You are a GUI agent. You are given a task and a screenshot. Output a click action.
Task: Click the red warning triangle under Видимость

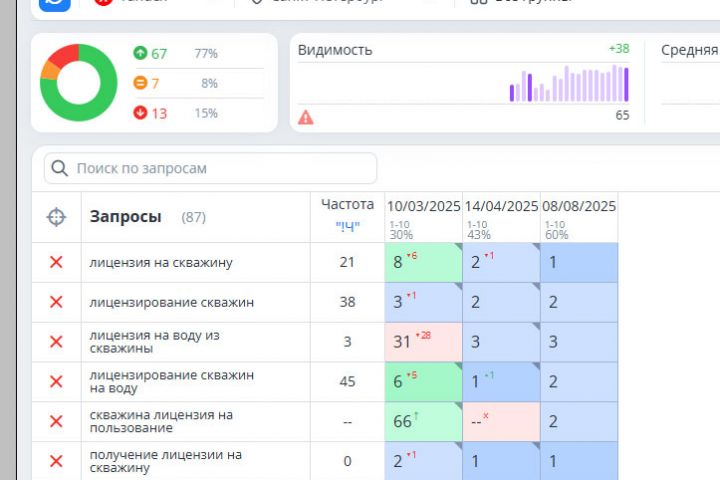coord(306,118)
